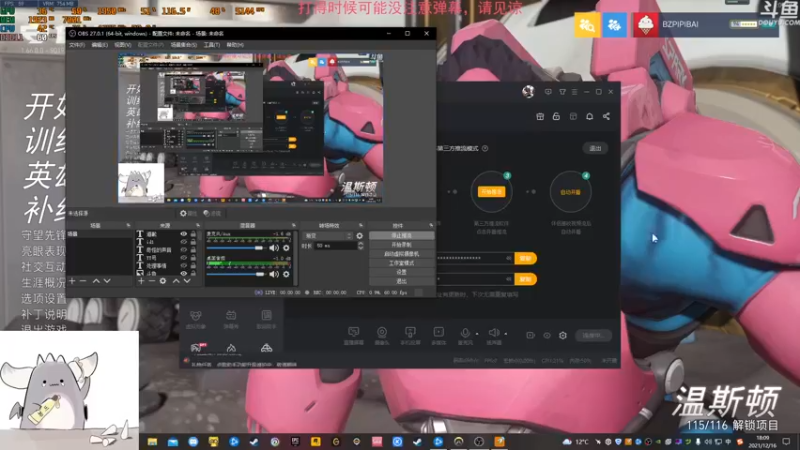Toggle the eye preview icon in Douyu bottom bar
The width and height of the screenshot is (800, 450).
click(x=547, y=335)
